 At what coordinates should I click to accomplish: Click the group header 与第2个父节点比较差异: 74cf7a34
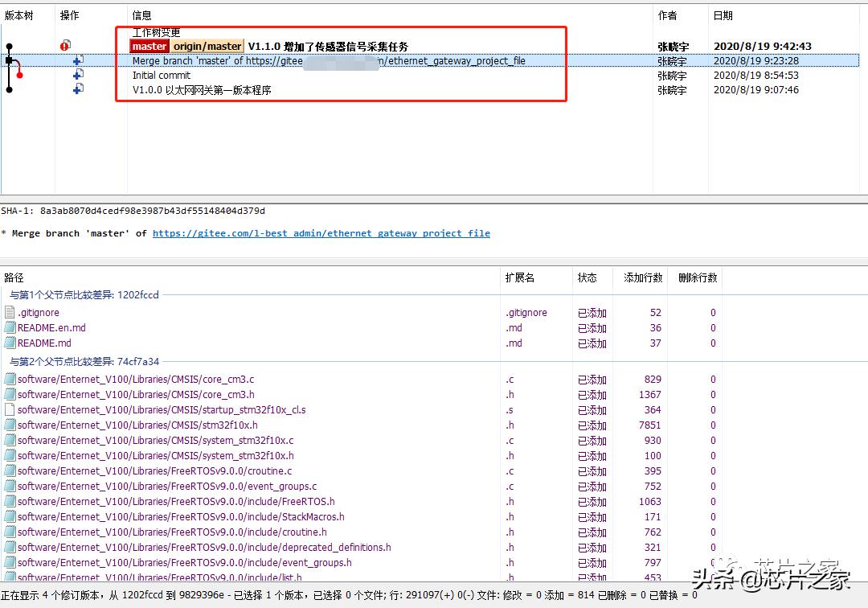84,362
